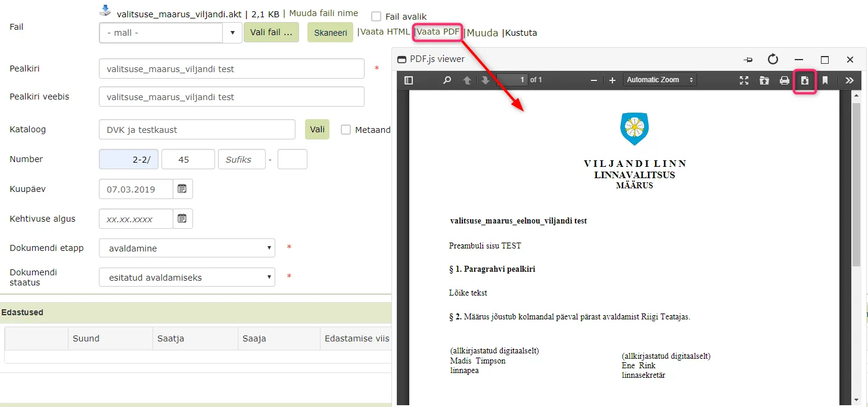
Task: Click the Saatja column header
Action: click(195, 338)
